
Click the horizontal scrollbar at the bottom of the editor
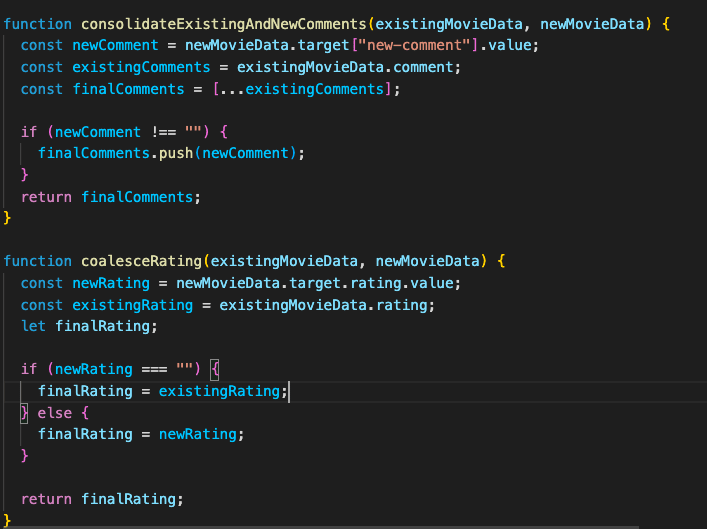(321, 527)
